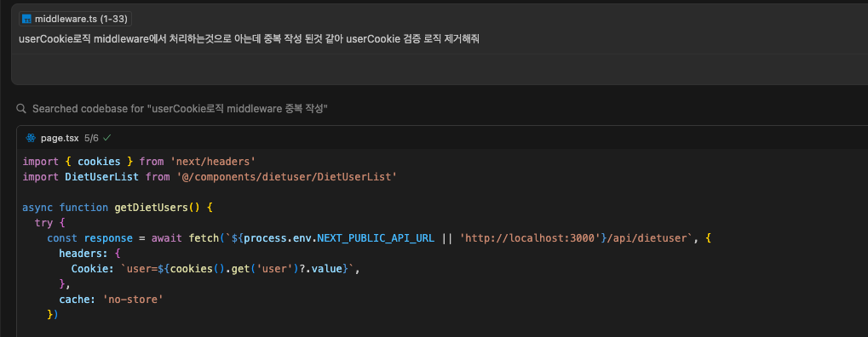Viewport: 868px width, 337px height.
Task: Click the green checkmark after 5/6
Action: click(x=106, y=137)
